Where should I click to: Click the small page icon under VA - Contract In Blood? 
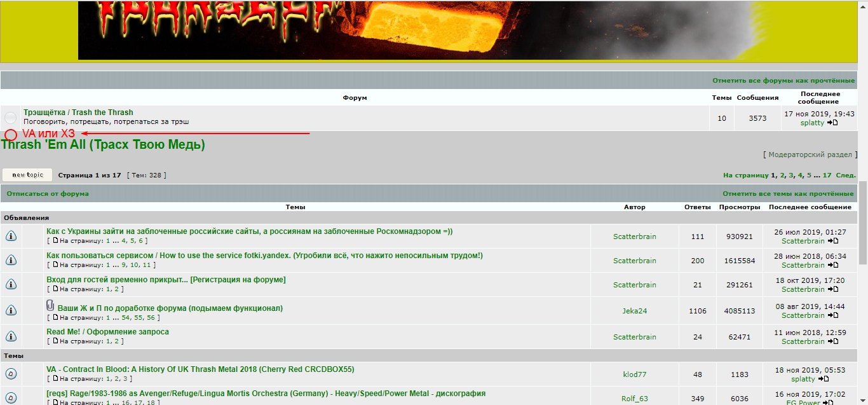pos(55,379)
